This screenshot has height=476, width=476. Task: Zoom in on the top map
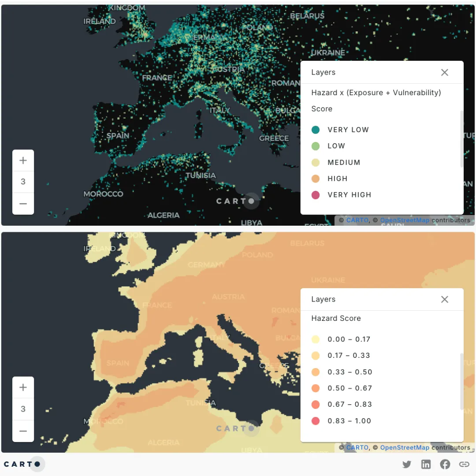(23, 160)
